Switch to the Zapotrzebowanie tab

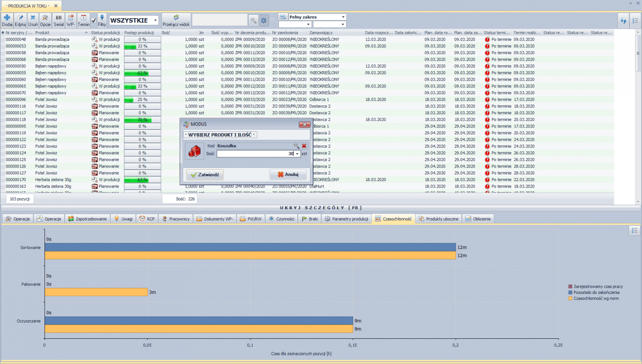87,219
